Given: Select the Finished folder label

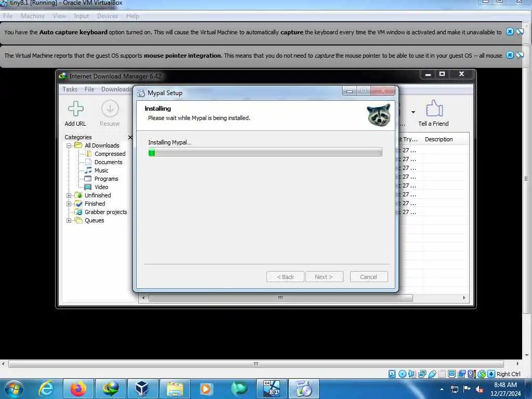Looking at the screenshot, I should pyautogui.click(x=95, y=204).
